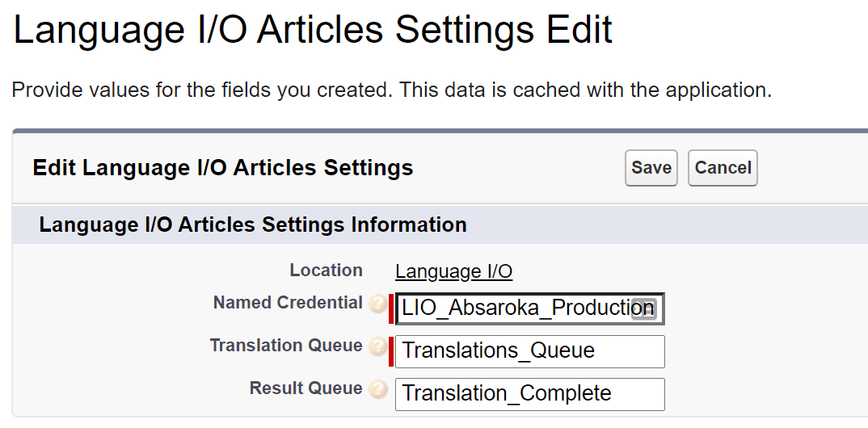The image size is (868, 428).
Task: Click the small icon inside Named Credential field
Action: click(643, 308)
